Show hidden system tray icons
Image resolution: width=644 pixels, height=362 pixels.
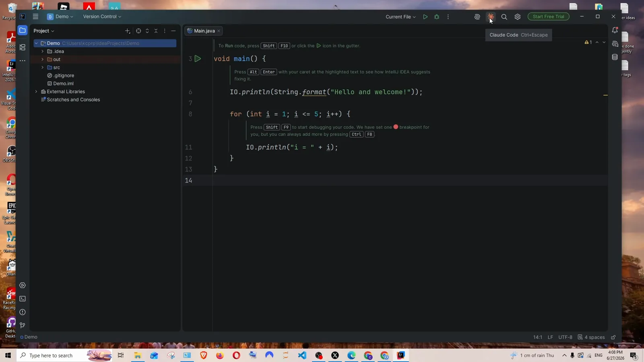564,355
